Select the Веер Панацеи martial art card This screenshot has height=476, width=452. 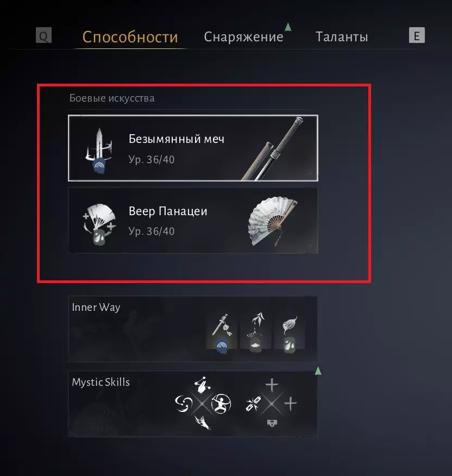[193, 221]
